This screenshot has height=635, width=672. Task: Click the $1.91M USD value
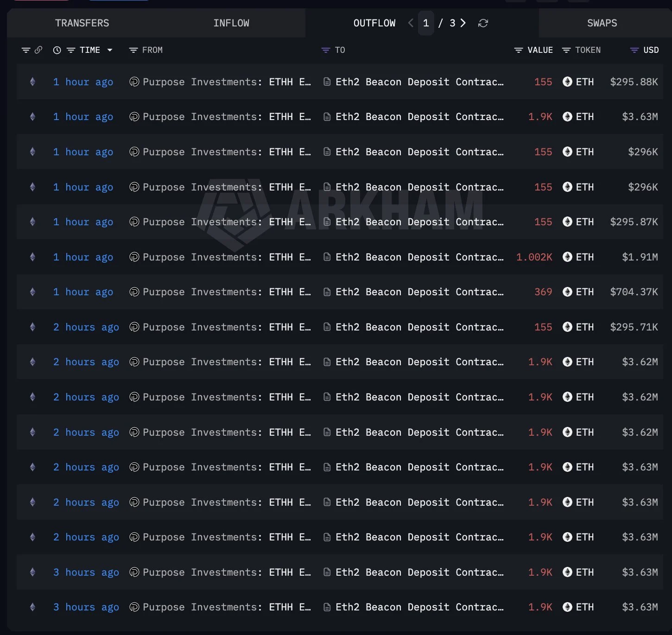pyautogui.click(x=640, y=257)
